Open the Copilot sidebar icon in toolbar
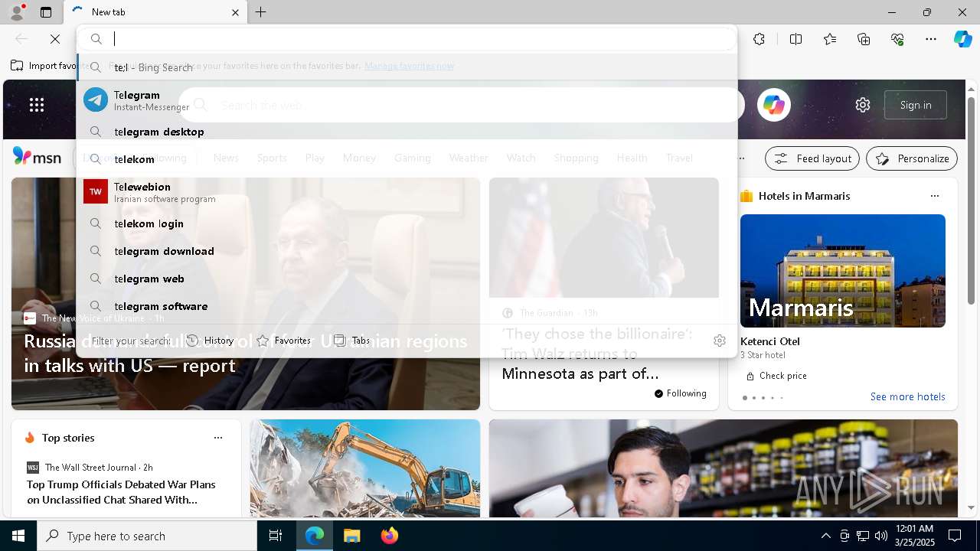This screenshot has width=980, height=551. pos(962,39)
